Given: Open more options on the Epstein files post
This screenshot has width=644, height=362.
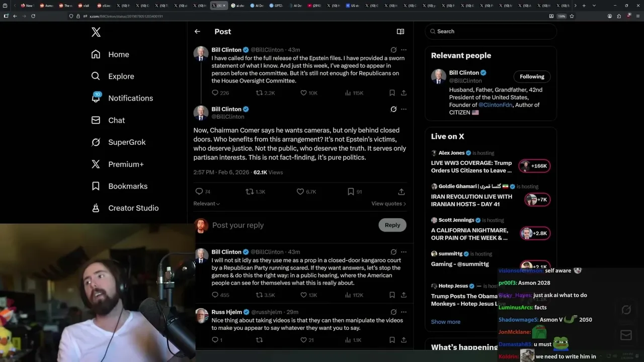Looking at the screenshot, I should point(404,50).
